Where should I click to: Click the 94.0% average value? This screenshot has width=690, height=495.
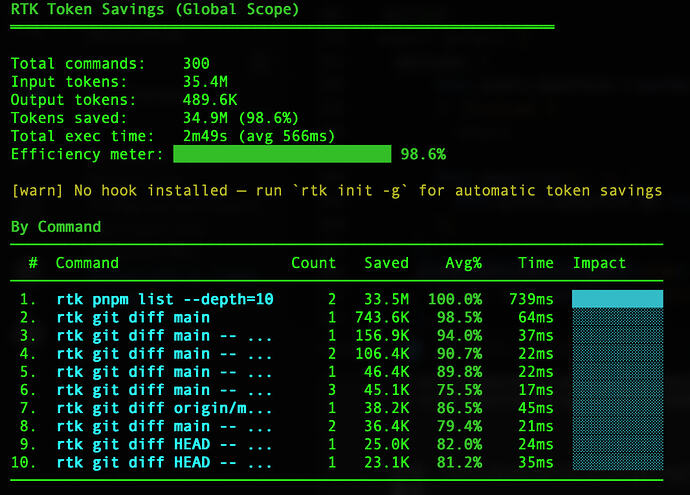tap(459, 336)
